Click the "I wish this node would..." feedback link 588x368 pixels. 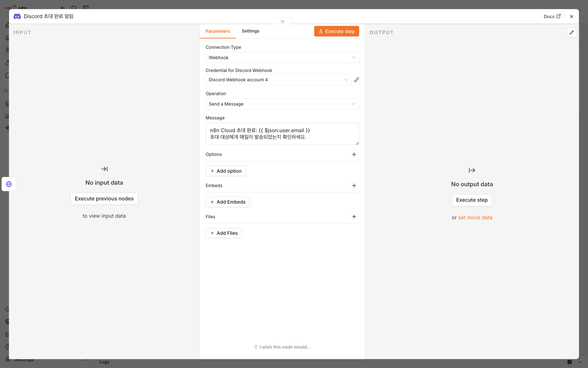tap(283, 347)
